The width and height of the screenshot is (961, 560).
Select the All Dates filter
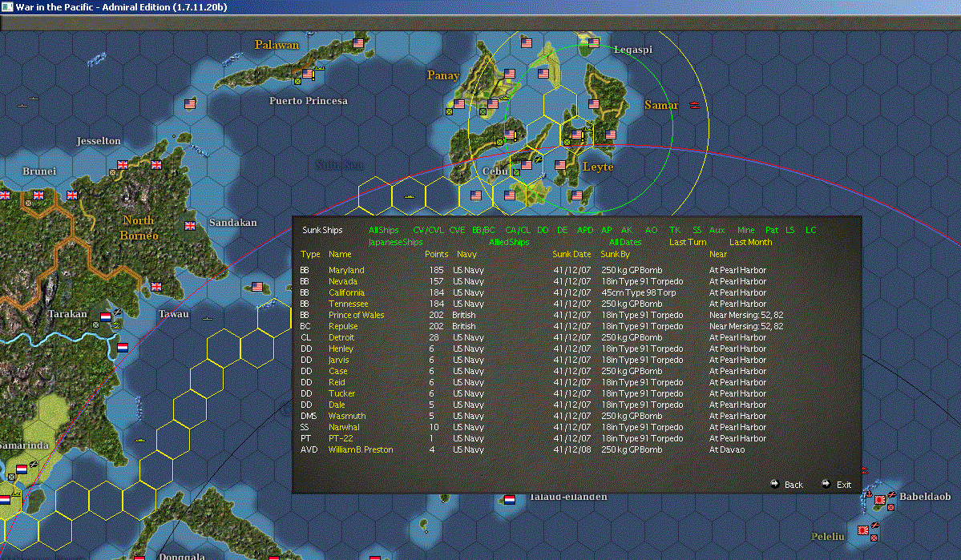pyautogui.click(x=625, y=243)
